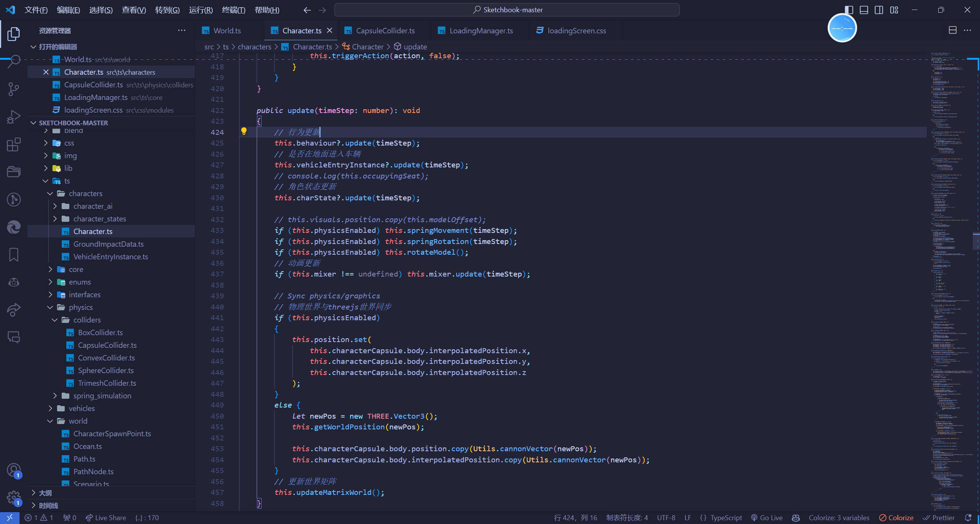Go forward in navigation history
This screenshot has height=524, width=980.
pos(322,10)
